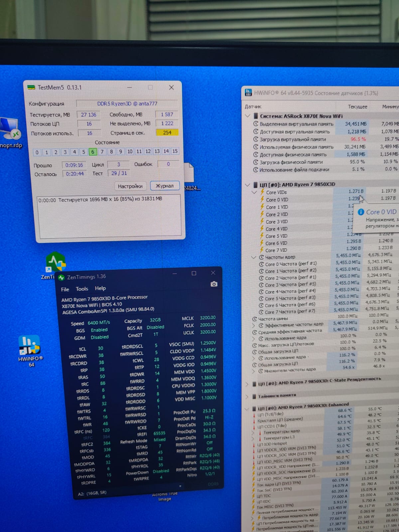Image resolution: width=399 pixels, height=532 pixels.
Task: Select Выделенная виртуальная память row
Action: coord(326,124)
